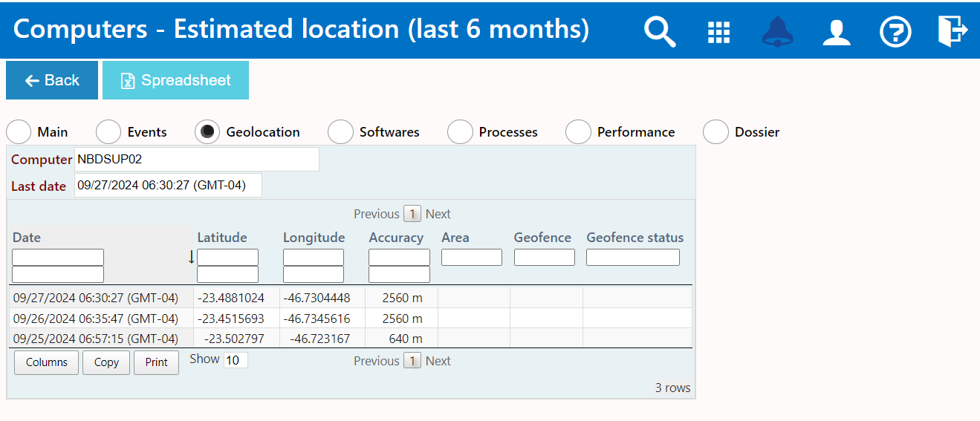Image resolution: width=980 pixels, height=421 pixels.
Task: Click the Geofence status filter field
Action: point(632,257)
